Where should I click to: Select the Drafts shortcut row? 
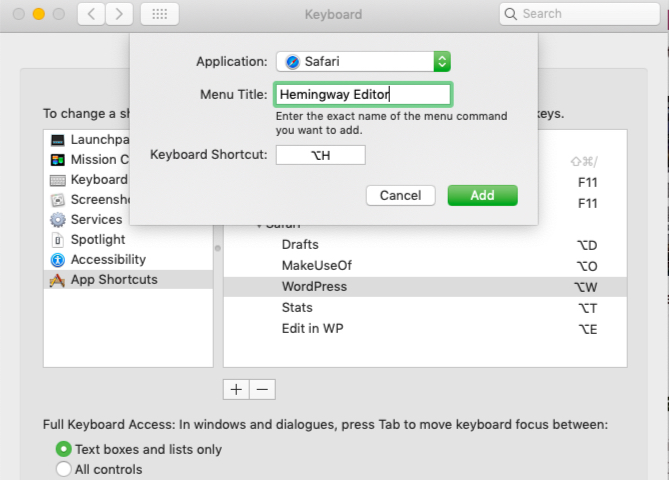[x=425, y=245]
